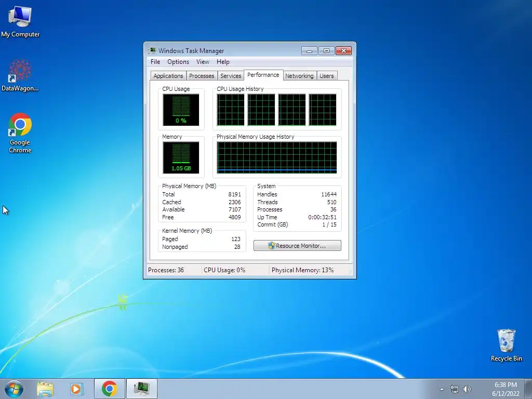Click the Chrome taskbar button
Image resolution: width=532 pixels, height=399 pixels.
109,389
